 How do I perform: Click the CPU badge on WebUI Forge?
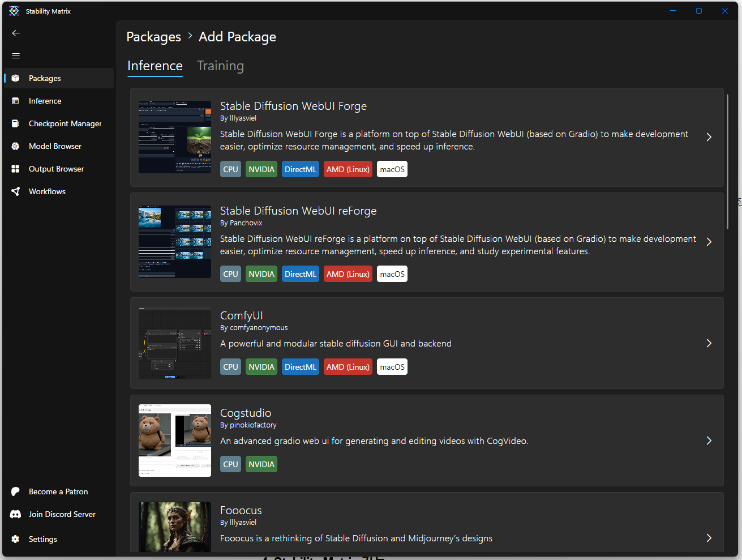(x=231, y=169)
